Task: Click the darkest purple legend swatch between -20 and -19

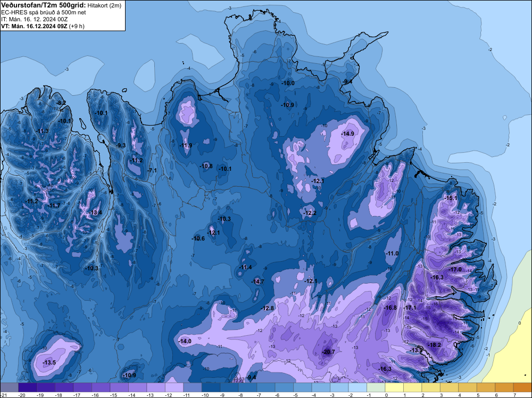Action: (x=28, y=387)
